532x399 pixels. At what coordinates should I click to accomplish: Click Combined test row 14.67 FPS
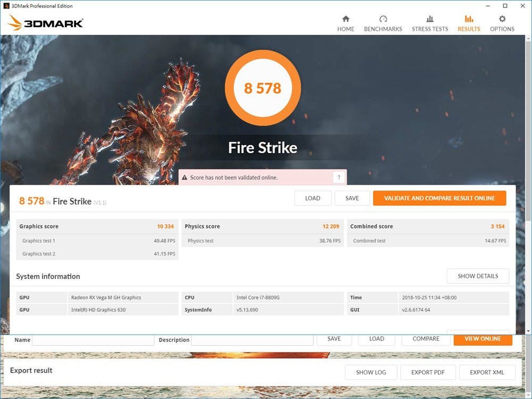click(x=428, y=240)
